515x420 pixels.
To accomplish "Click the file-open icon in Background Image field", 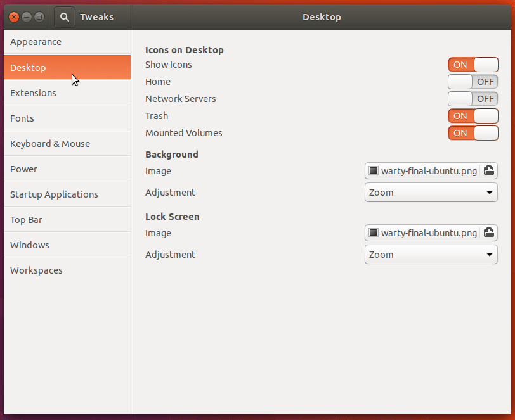I will pyautogui.click(x=489, y=170).
